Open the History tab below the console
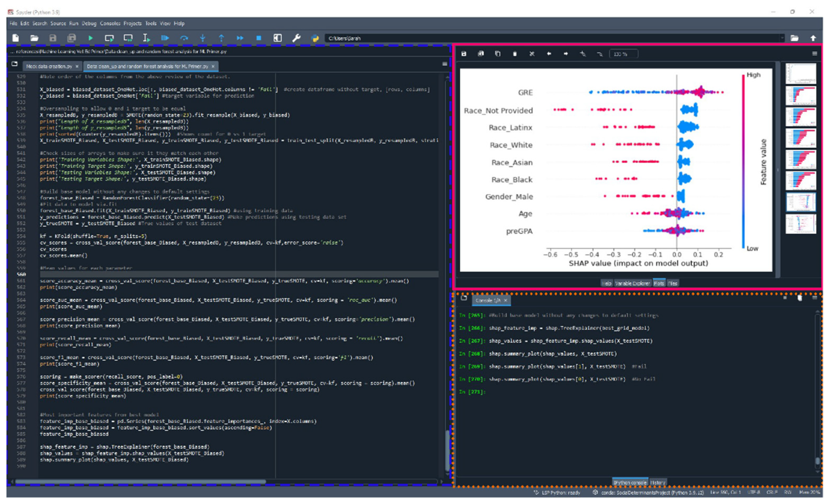 [x=658, y=482]
